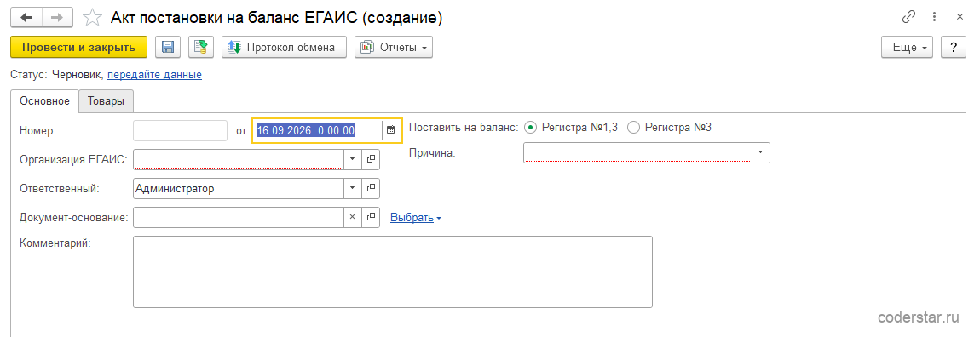This screenshot has width=980, height=337.
Task: Open the Ответственный dropdown arrow
Action: [x=352, y=188]
